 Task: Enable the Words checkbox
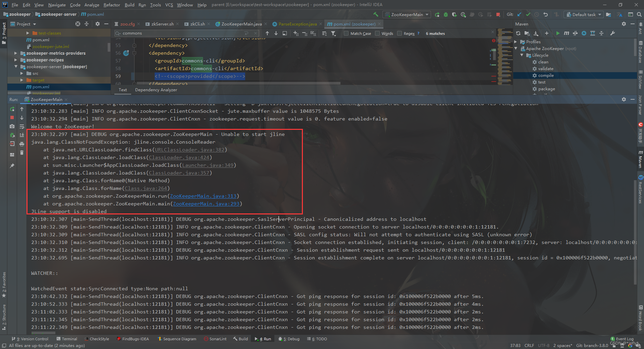point(377,33)
